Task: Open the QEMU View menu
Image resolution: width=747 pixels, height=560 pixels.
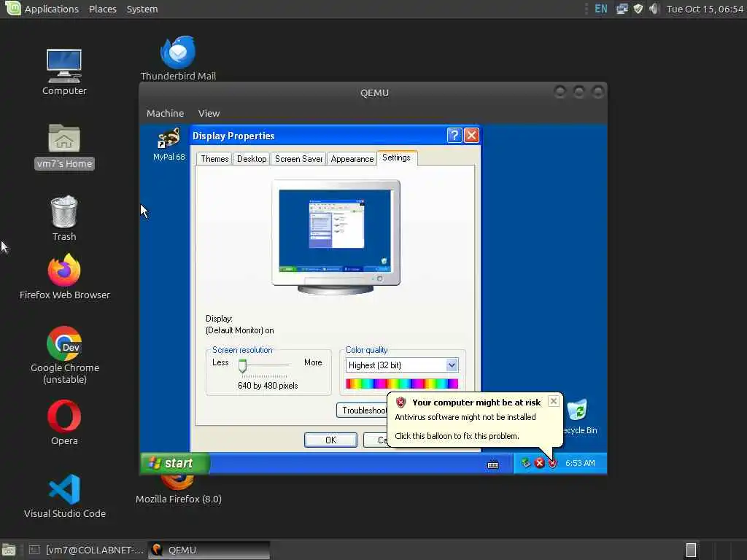Action: [209, 113]
